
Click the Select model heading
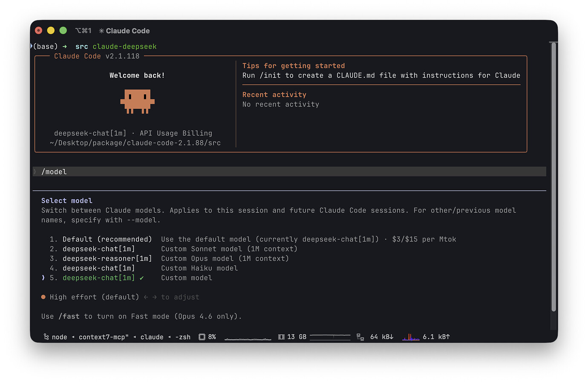pos(67,201)
